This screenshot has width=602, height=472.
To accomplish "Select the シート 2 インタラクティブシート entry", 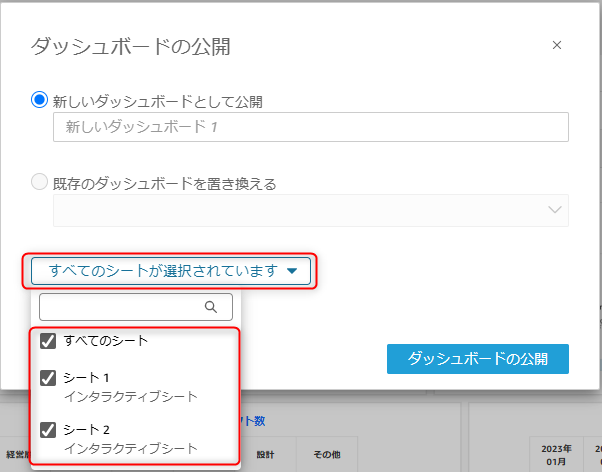I will click(x=130, y=439).
